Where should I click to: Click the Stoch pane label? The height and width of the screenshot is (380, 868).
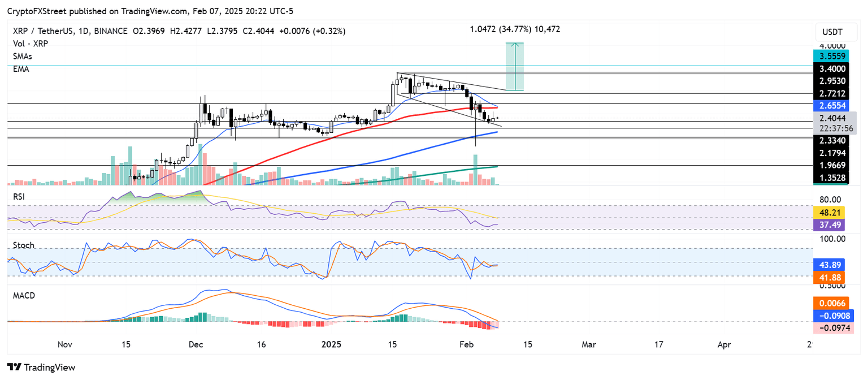click(x=23, y=245)
